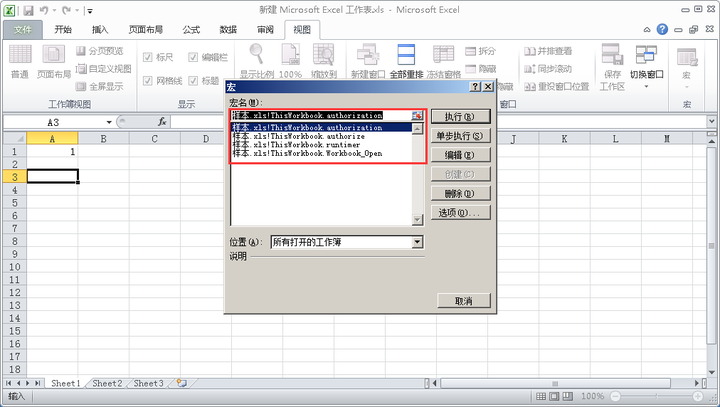
Task: Click the zoom out minus in status bar
Action: (x=615, y=396)
